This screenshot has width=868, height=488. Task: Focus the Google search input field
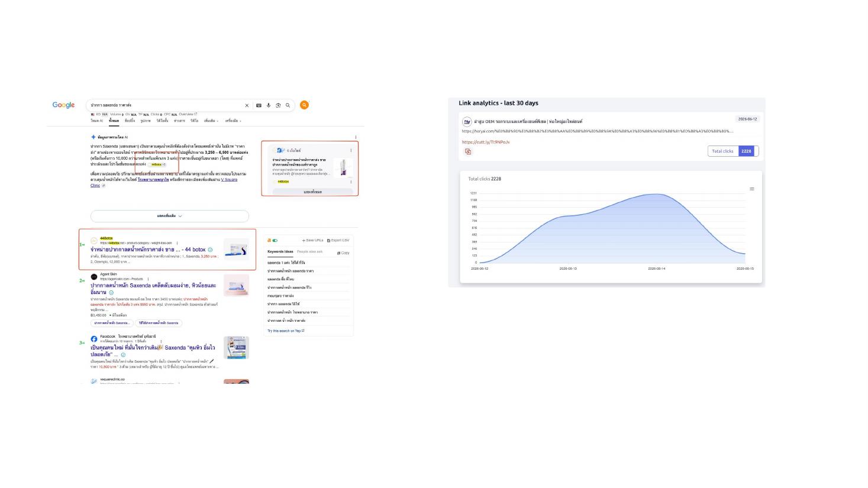[166, 105]
